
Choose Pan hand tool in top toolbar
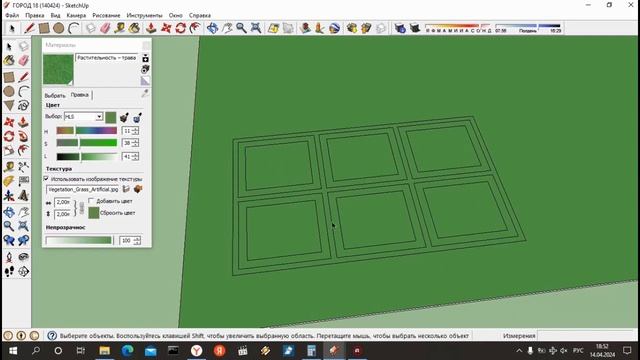tap(227, 28)
